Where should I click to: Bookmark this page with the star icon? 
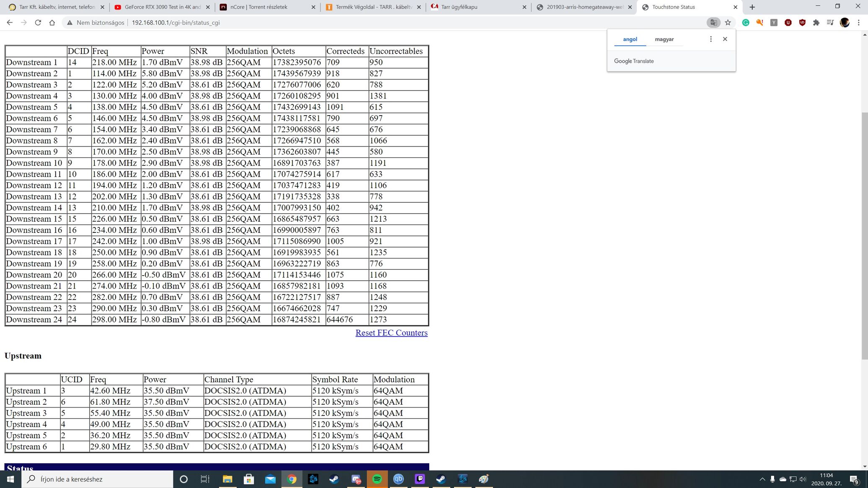(x=728, y=23)
